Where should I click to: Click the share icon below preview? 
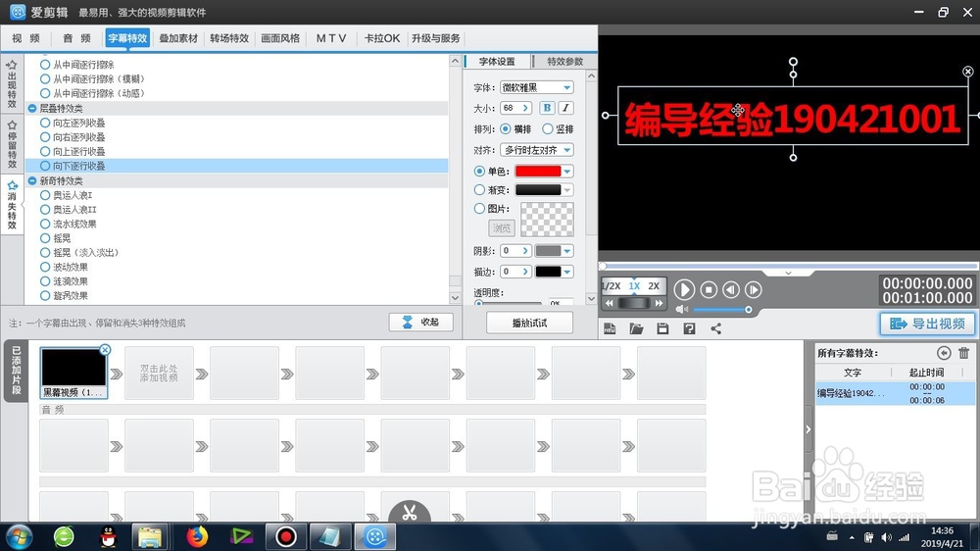715,328
